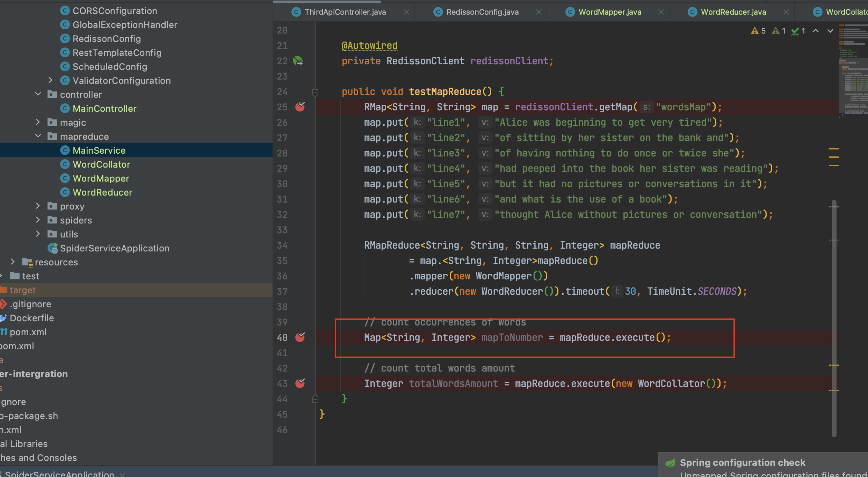
Task: Click the next-problem down arrow icon
Action: pyautogui.click(x=831, y=31)
